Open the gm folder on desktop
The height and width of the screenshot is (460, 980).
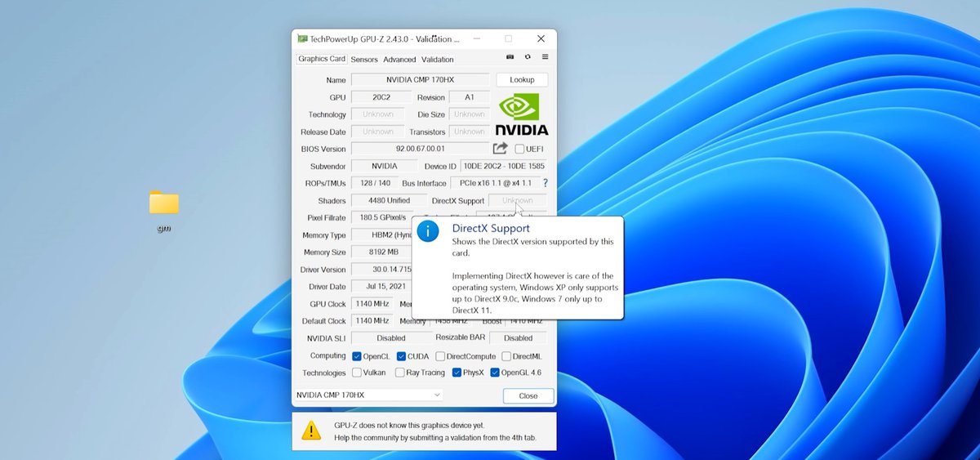tap(163, 204)
